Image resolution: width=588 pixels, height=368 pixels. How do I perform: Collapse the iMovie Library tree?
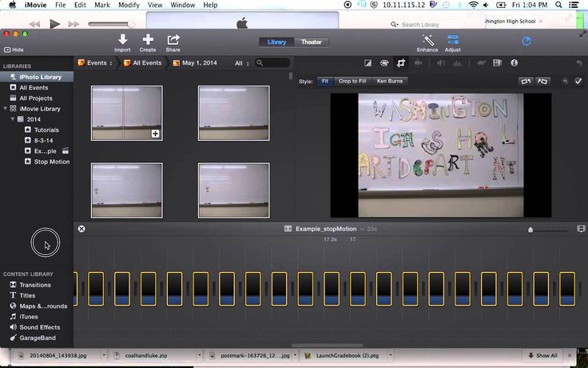click(6, 109)
